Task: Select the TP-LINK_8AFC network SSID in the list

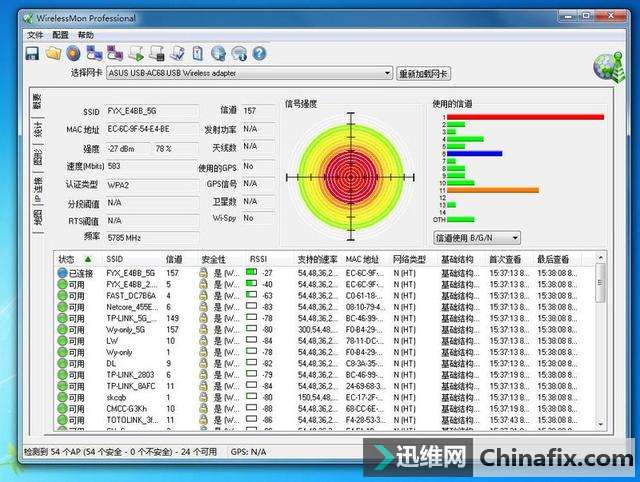Action: coord(131,386)
